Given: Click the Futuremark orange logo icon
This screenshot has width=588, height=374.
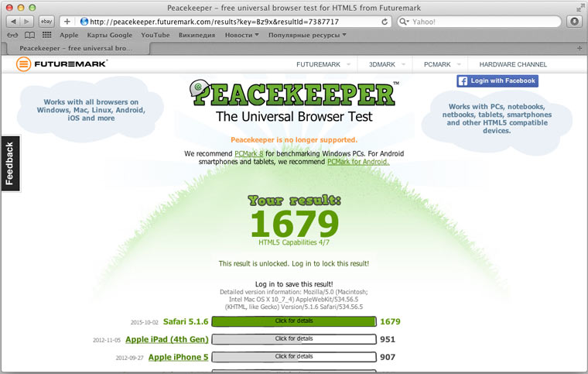Looking at the screenshot, I should point(23,64).
